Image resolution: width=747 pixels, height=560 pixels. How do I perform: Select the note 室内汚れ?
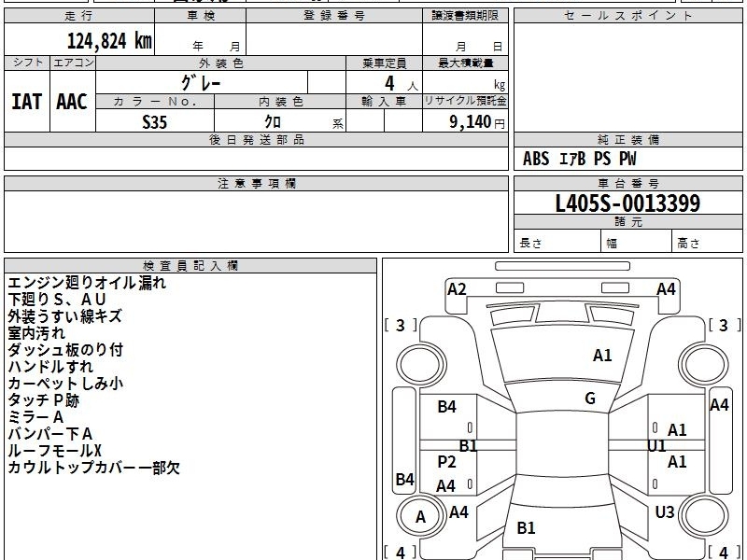36,333
